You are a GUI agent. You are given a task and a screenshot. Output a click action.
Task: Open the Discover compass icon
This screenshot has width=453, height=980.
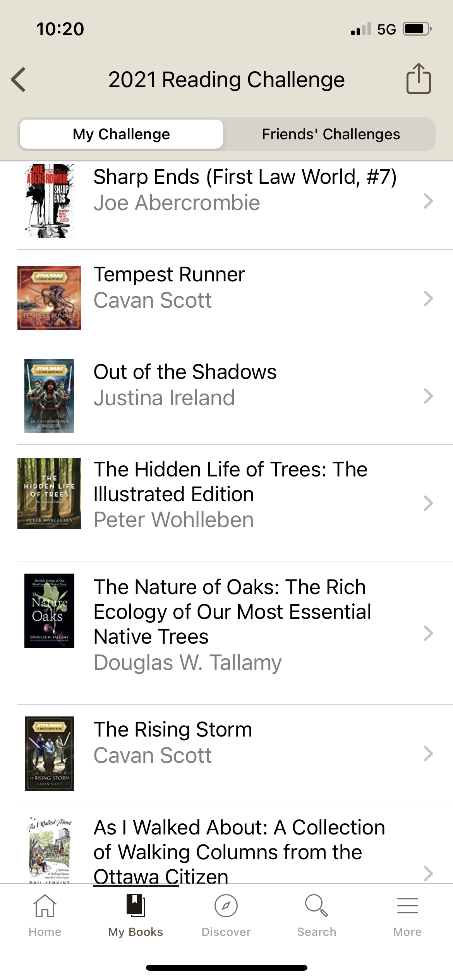point(226,906)
